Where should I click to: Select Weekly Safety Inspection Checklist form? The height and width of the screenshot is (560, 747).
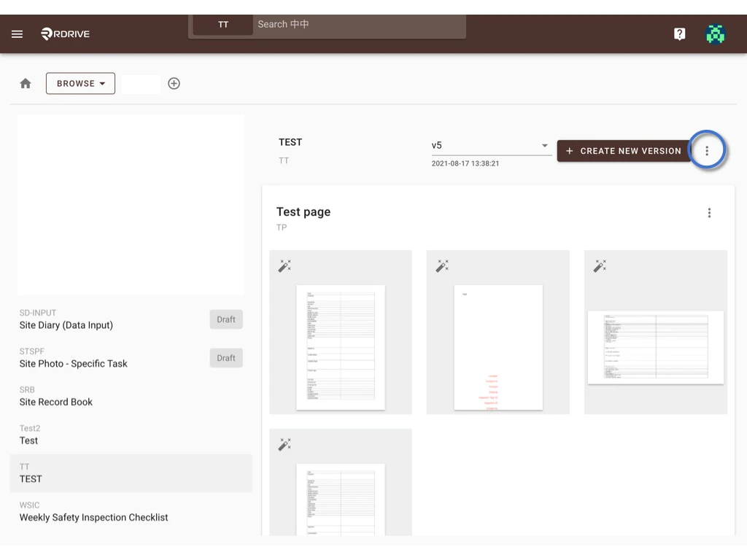[x=131, y=511]
